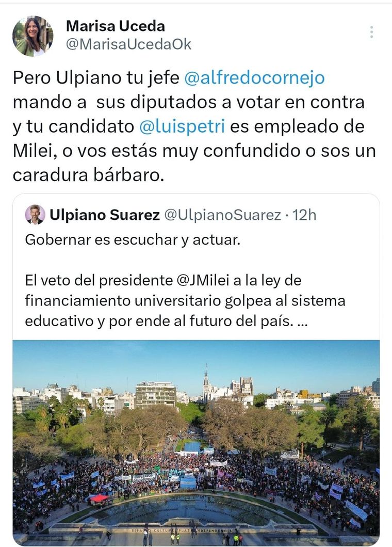
Task: Click quoted text "financiamiento universitario golpea al sistema"
Action: (x=185, y=301)
